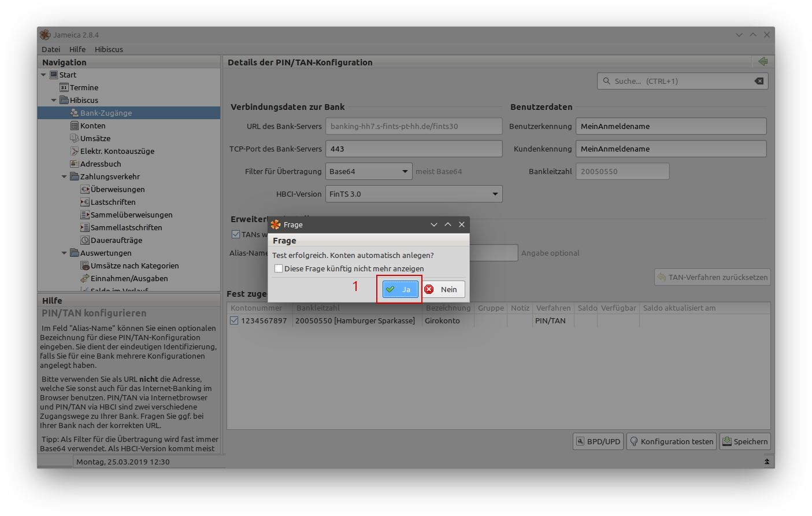This screenshot has height=516, width=812.
Task: Click the Gruppe column header
Action: pyautogui.click(x=491, y=308)
